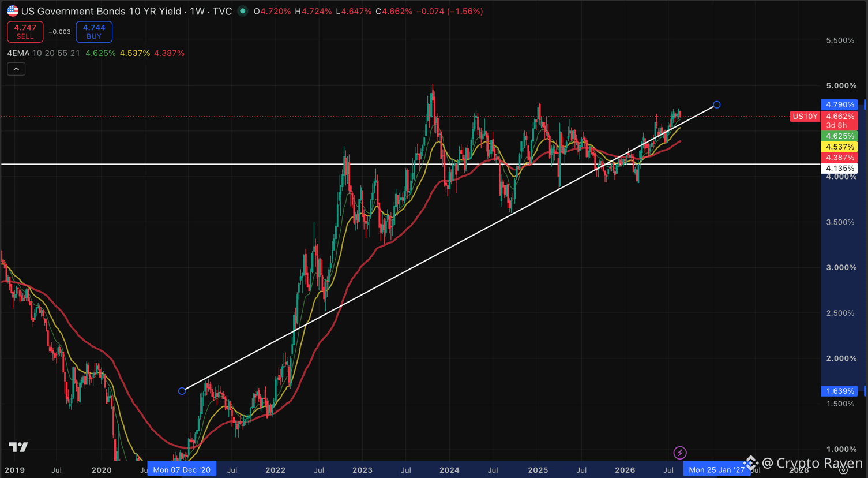Click the US flag symbol icon
Image resolution: width=868 pixels, height=478 pixels.
click(13, 11)
